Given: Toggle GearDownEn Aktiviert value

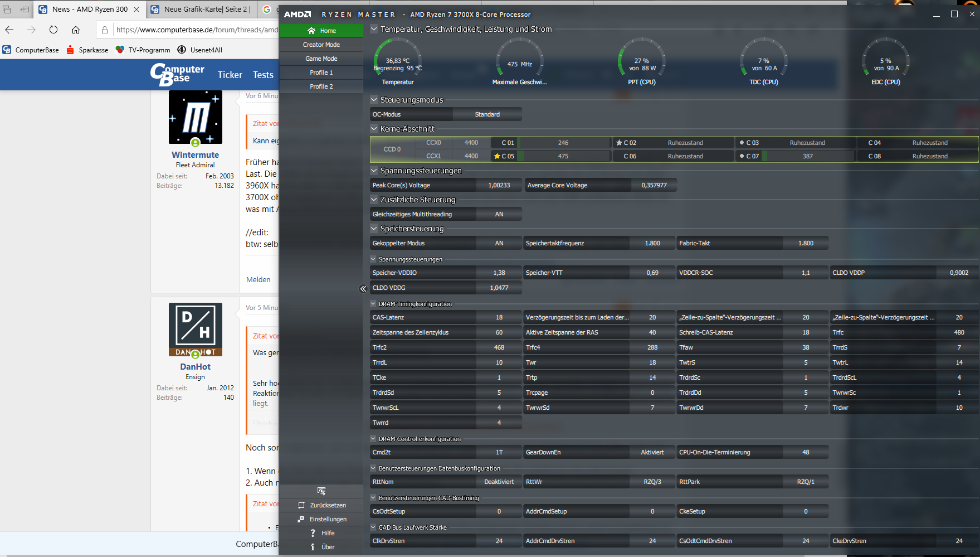Looking at the screenshot, I should (x=652, y=452).
